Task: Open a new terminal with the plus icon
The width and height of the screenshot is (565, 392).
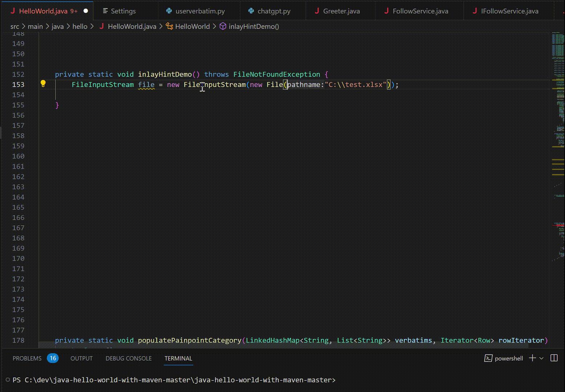Action: (x=532, y=358)
